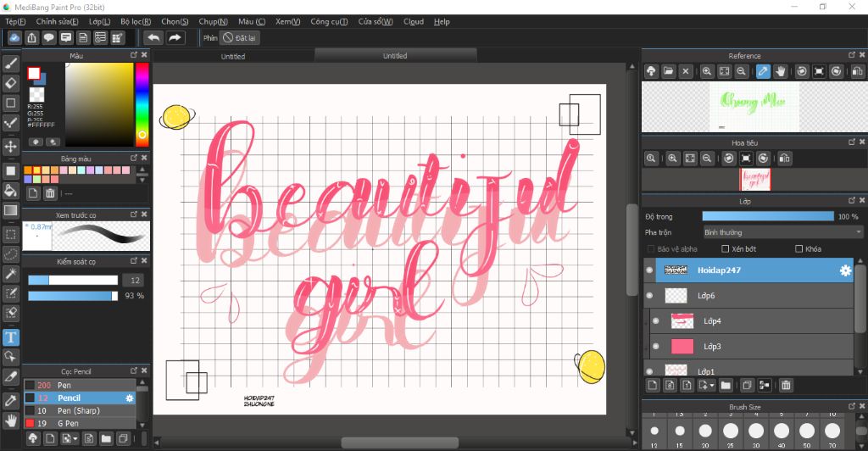Undock the Kiểm soát cọ panel

click(133, 260)
